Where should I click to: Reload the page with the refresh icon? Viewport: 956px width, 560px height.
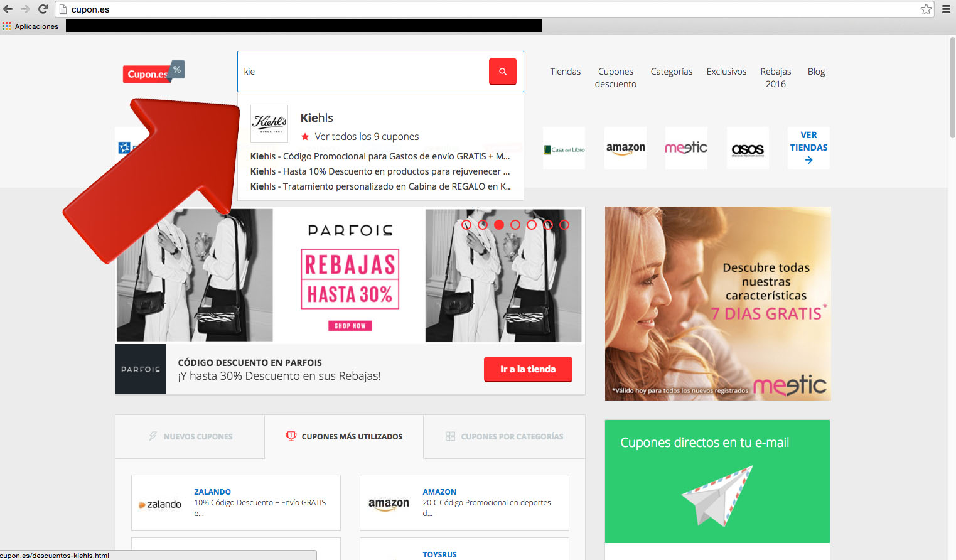(x=43, y=9)
